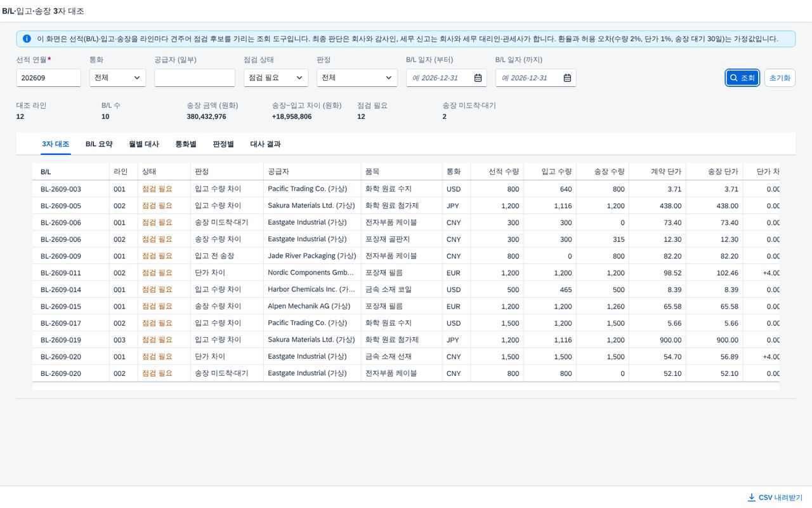The height and width of the screenshot is (508, 812).
Task: Switch to the 월별 대사 tab
Action: (x=144, y=144)
